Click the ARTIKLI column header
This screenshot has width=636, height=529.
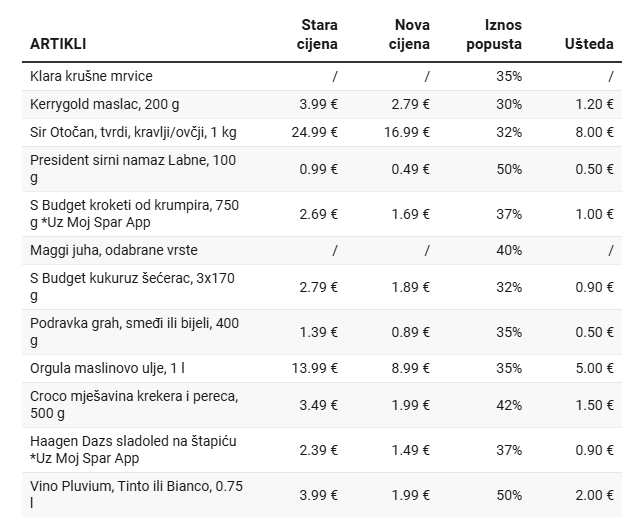coord(58,44)
